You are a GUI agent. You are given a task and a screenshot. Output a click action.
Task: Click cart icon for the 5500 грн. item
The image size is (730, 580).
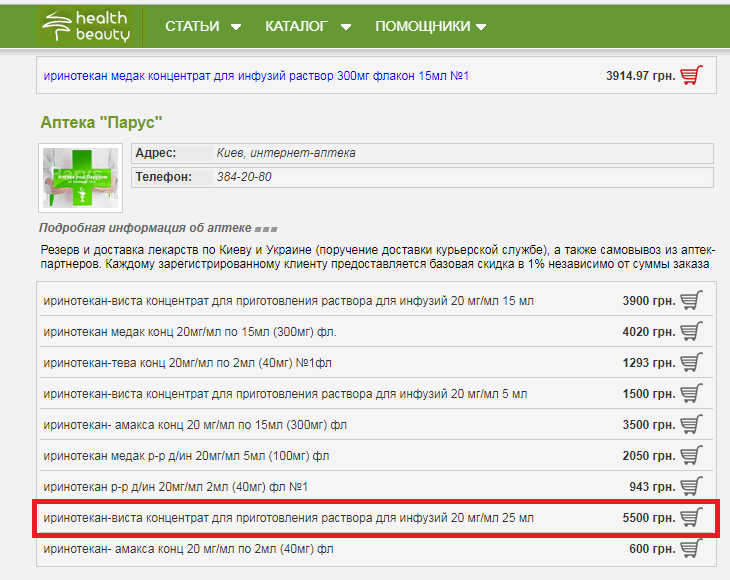[x=691, y=518]
